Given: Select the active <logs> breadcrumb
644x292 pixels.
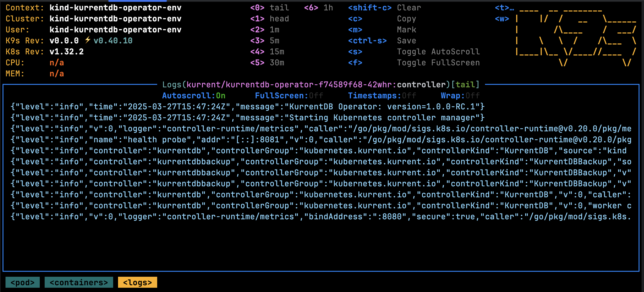Looking at the screenshot, I should click(137, 282).
